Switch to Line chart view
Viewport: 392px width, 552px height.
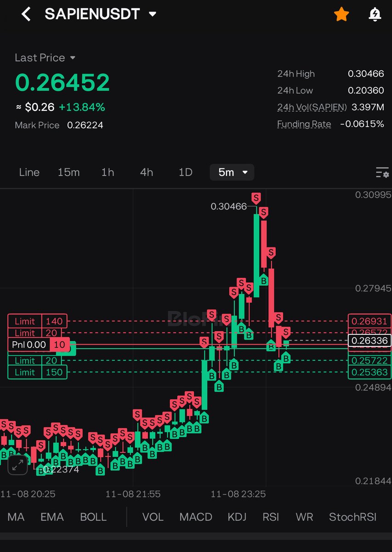pos(29,172)
